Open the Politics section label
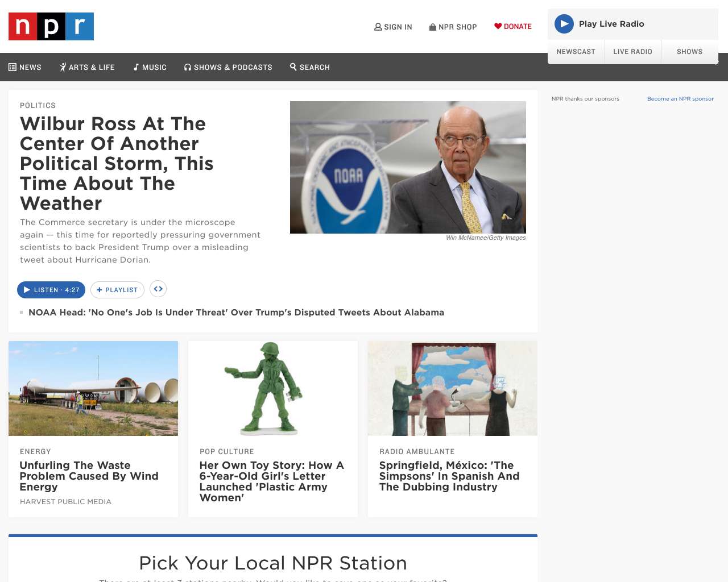 (x=38, y=106)
